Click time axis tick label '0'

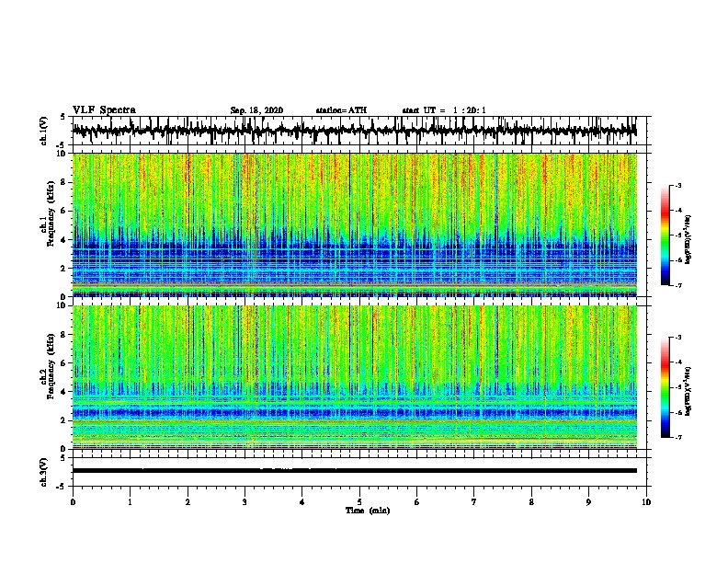pos(73,502)
